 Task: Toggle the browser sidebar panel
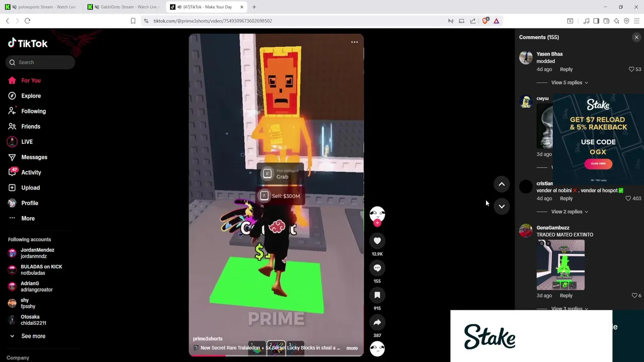[596, 21]
